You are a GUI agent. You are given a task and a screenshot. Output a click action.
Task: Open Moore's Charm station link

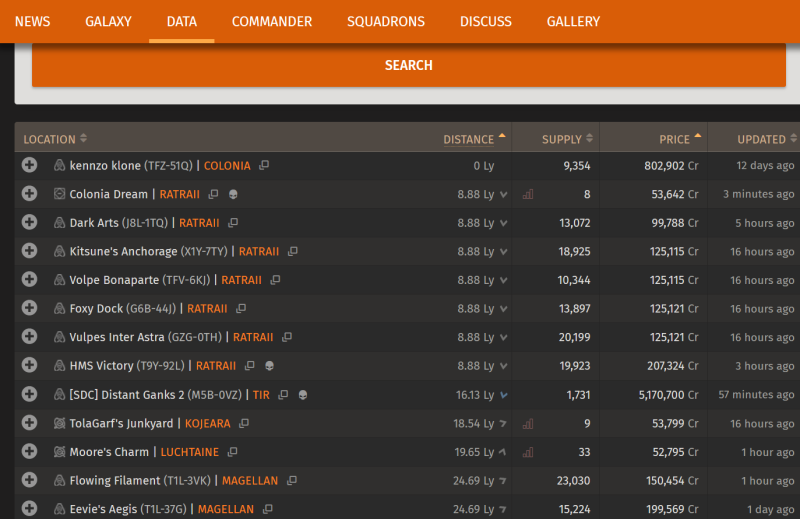109,452
